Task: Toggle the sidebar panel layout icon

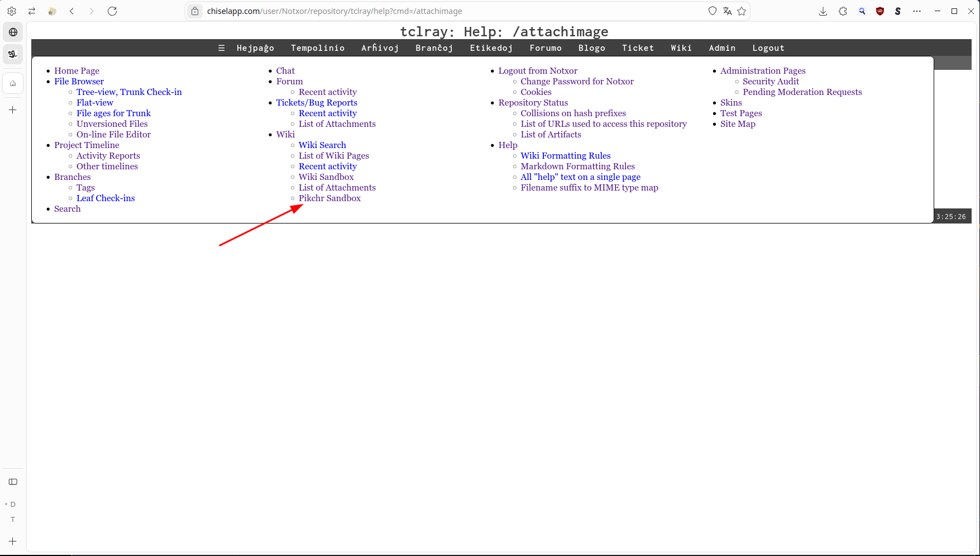Action: (x=13, y=482)
